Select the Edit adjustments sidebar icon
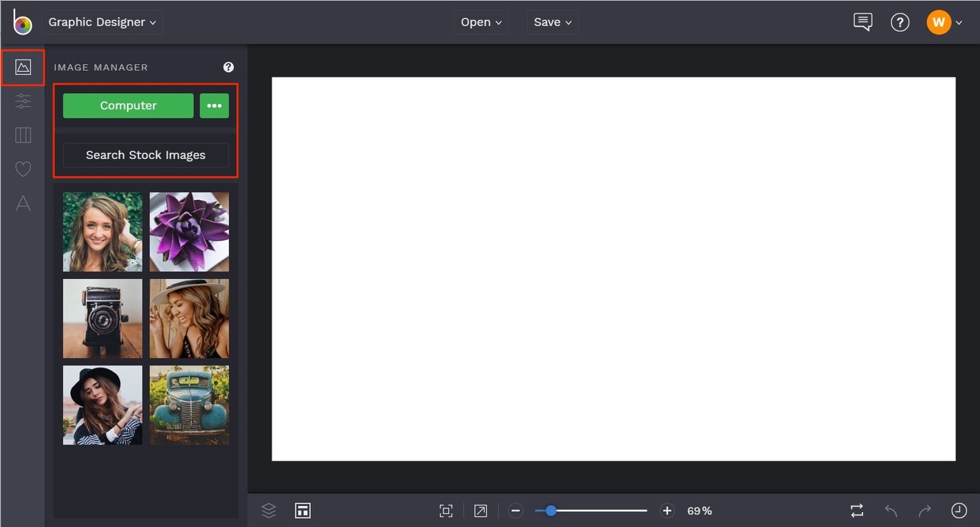The height and width of the screenshot is (527, 980). pyautogui.click(x=22, y=100)
